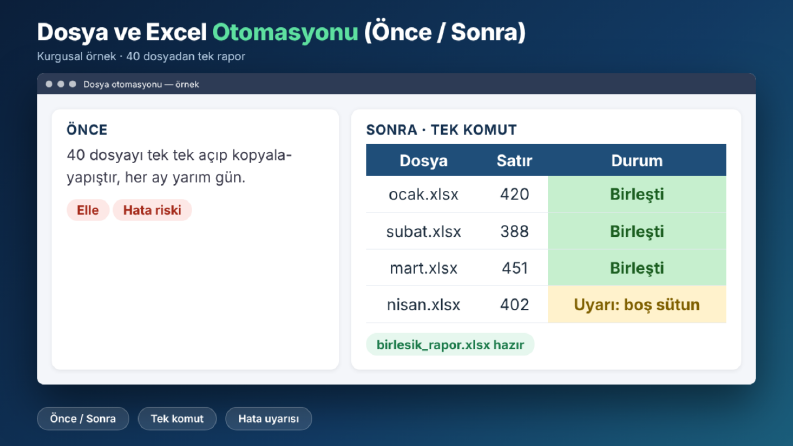Click the Durum column header
Screen dimensions: 793x446
[x=637, y=160]
